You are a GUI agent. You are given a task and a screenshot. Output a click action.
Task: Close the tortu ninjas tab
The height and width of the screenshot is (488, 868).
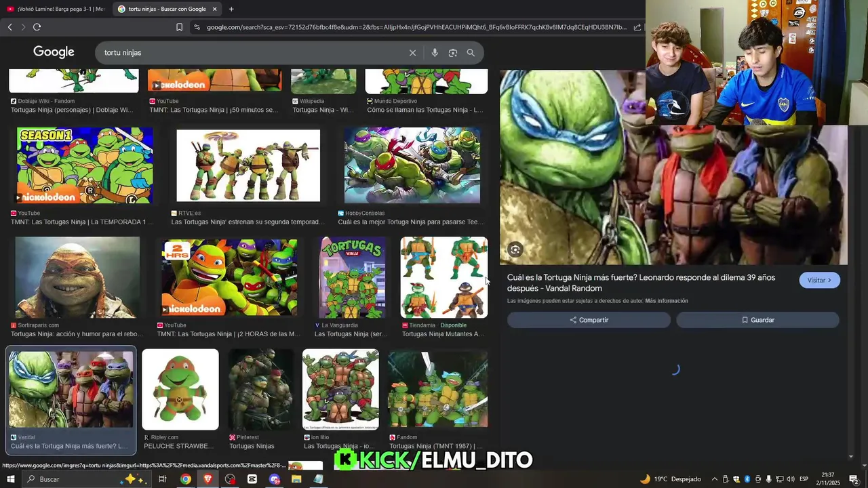pyautogui.click(x=215, y=9)
